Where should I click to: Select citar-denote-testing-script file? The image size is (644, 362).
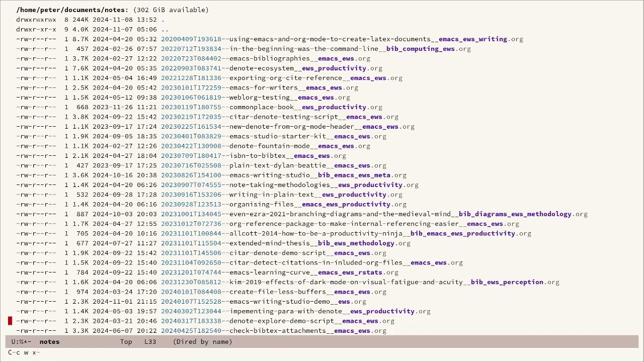[x=280, y=117]
